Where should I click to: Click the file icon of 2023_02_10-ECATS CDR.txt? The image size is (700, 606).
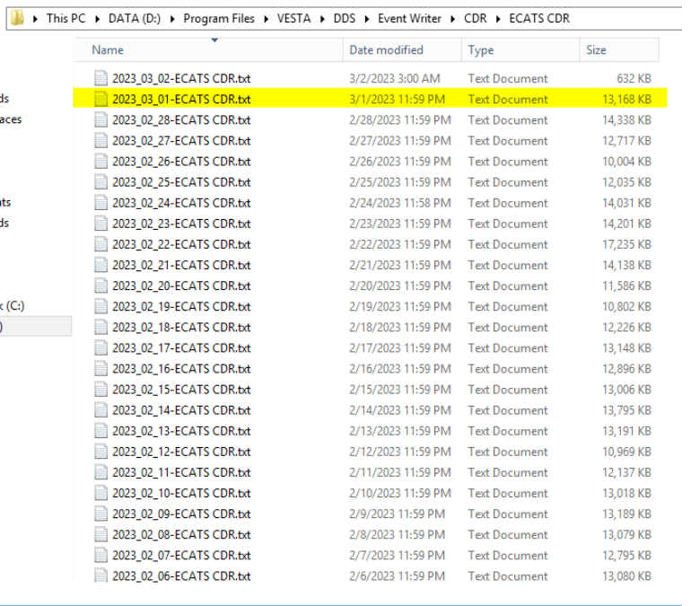coord(101,493)
